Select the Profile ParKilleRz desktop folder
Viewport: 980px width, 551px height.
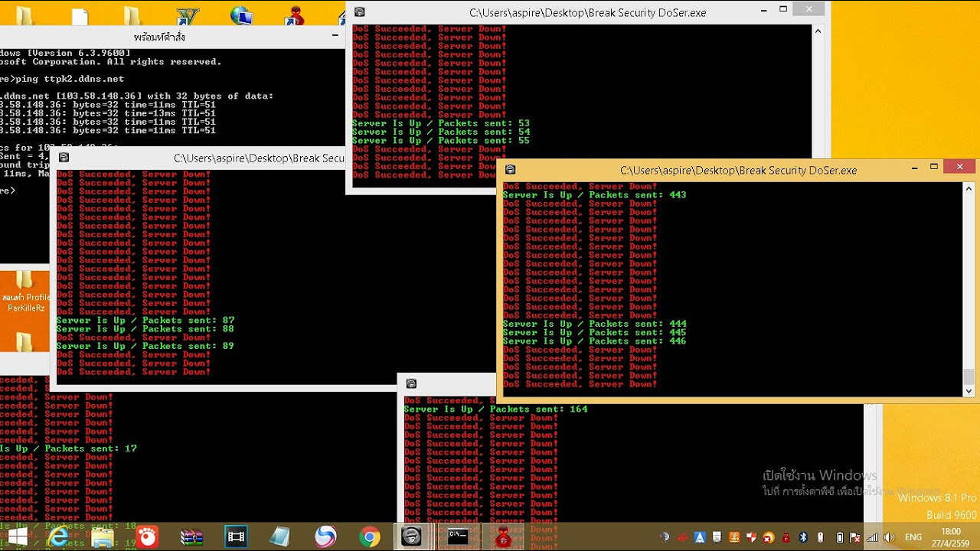(25, 291)
